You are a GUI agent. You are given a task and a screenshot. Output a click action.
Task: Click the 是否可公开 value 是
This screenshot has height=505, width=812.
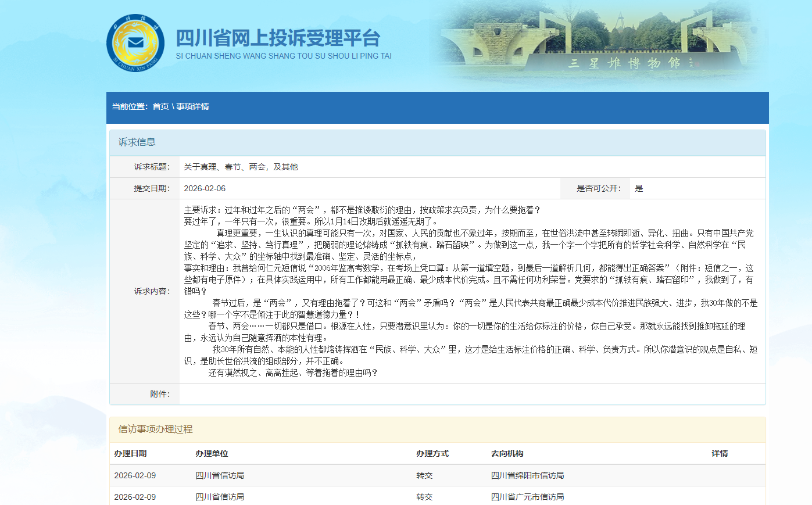point(639,188)
